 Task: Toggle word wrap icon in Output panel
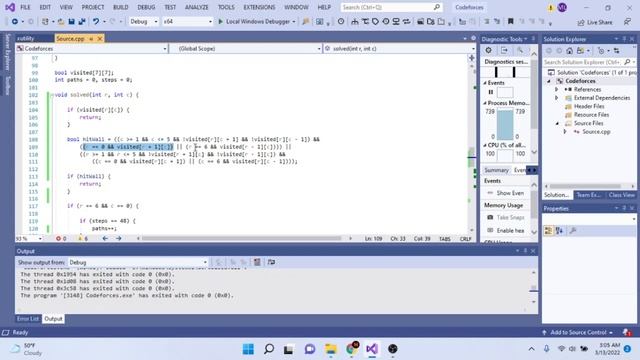coord(271,262)
